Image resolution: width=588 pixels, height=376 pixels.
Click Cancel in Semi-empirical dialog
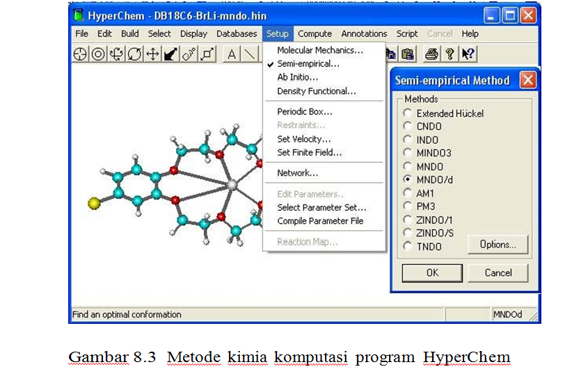[x=498, y=273]
